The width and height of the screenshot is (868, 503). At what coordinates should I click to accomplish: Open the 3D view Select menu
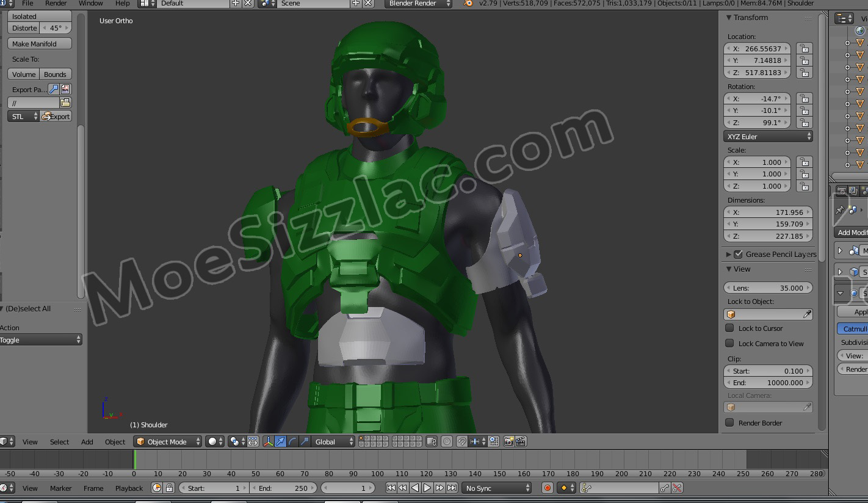[x=59, y=441]
